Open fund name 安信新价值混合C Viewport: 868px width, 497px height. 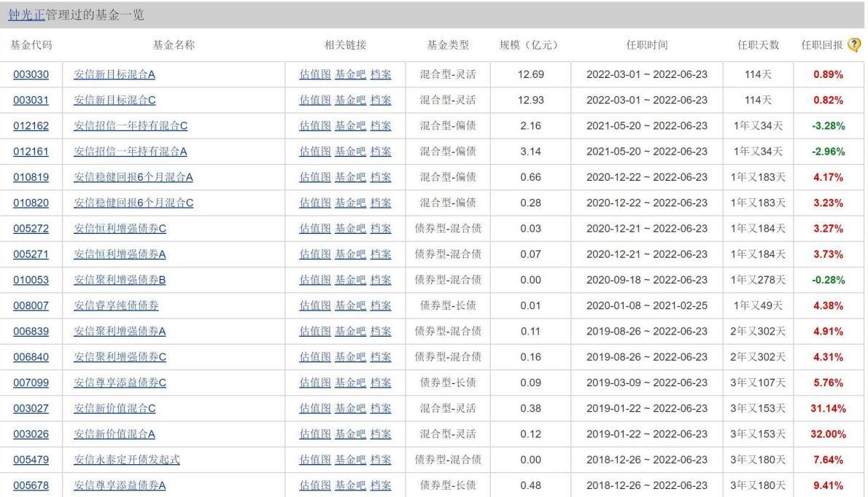pyautogui.click(x=115, y=409)
